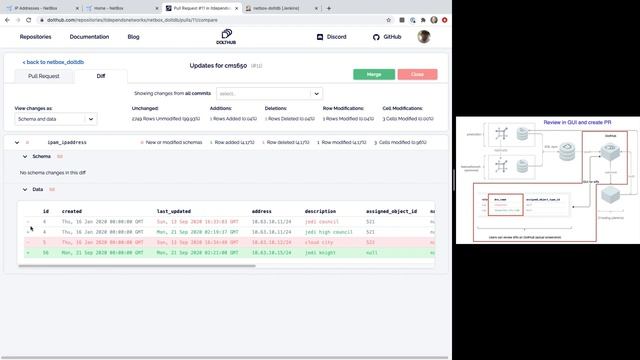Screen dimensions: 640x360
Task: Click first extension icon beside bookmark star
Action: point(402,20)
